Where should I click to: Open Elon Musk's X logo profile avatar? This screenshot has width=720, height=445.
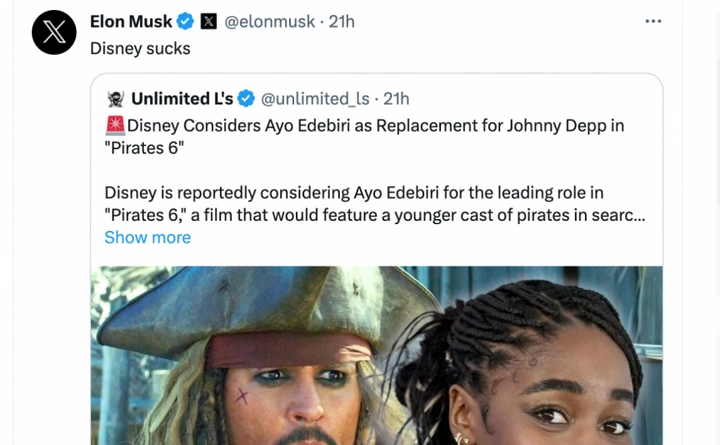pyautogui.click(x=54, y=33)
